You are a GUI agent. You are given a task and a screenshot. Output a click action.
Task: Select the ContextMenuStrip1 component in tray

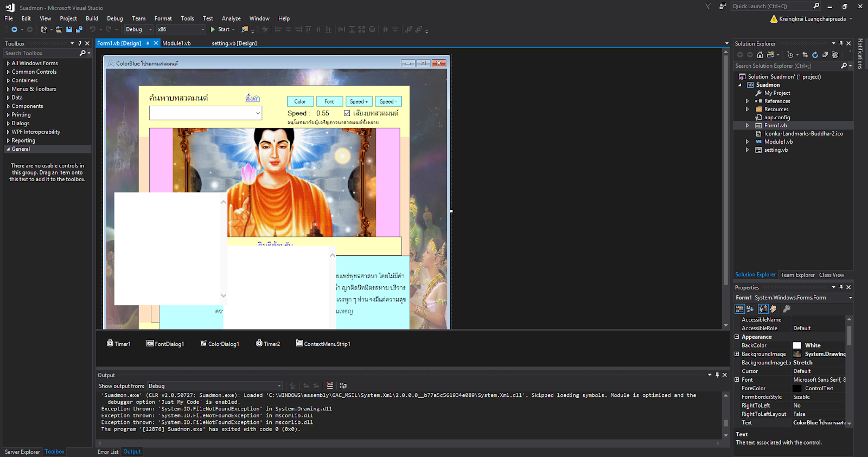click(323, 344)
